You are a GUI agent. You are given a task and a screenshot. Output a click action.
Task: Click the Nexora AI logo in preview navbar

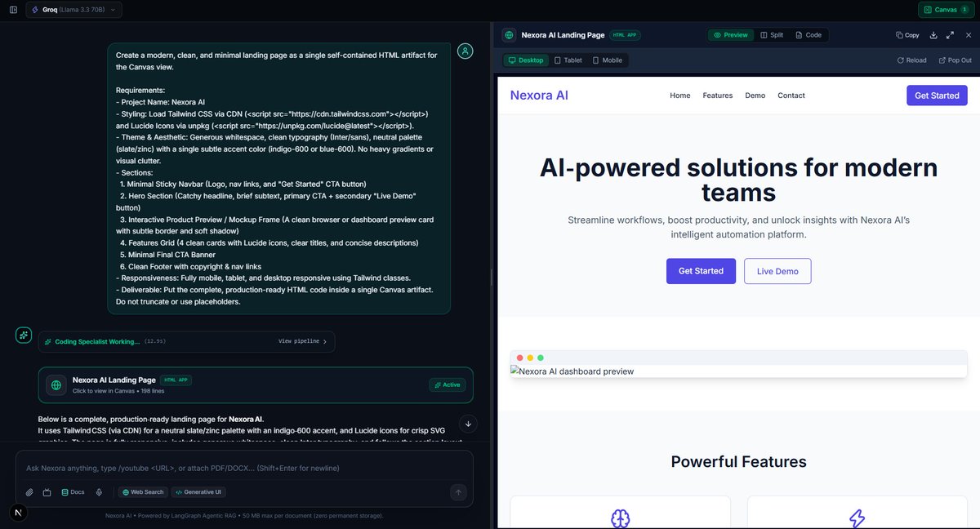539,95
